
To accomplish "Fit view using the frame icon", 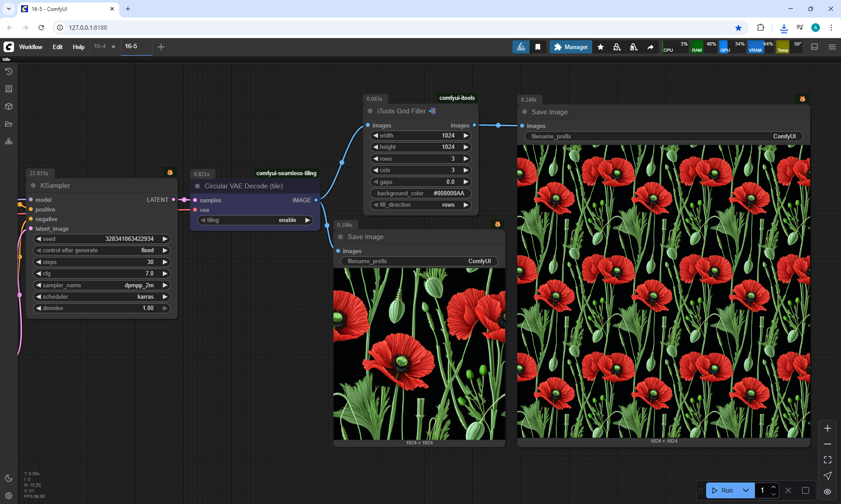I will pyautogui.click(x=827, y=460).
